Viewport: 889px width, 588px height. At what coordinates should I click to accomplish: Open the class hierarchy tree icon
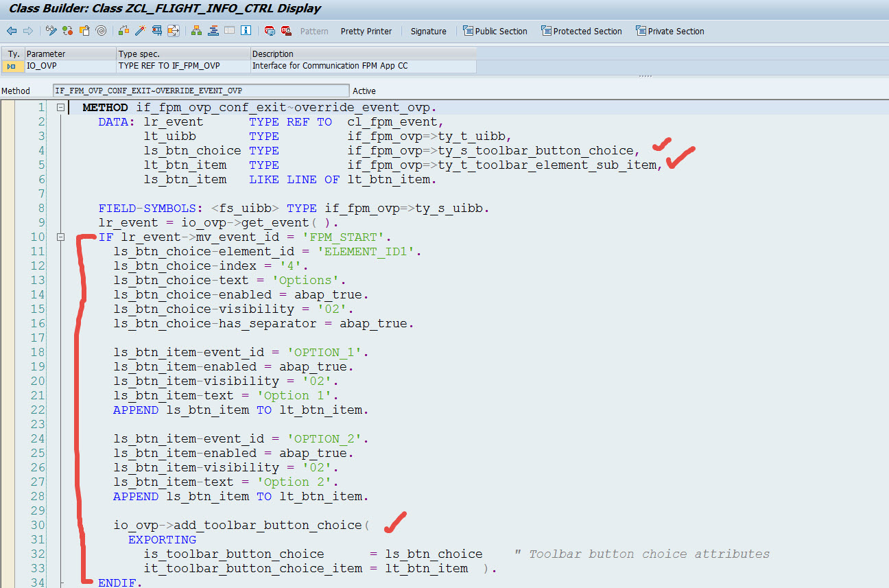coord(195,30)
